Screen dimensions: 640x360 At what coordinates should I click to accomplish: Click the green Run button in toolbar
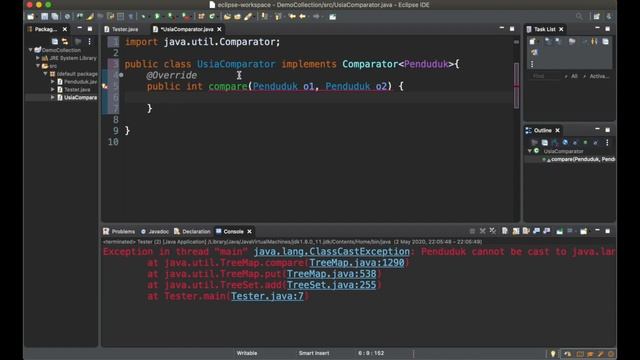[x=157, y=17]
